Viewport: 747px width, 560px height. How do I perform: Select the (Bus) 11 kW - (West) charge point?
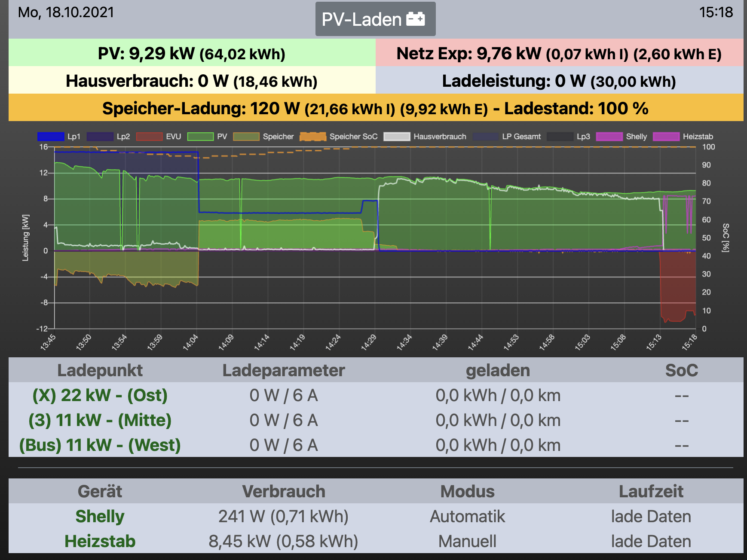click(100, 445)
